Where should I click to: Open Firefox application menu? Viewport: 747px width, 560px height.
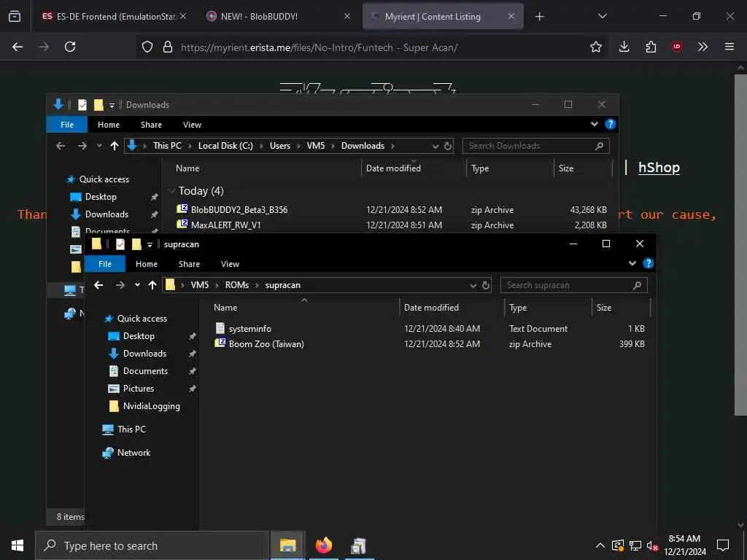[x=729, y=47]
